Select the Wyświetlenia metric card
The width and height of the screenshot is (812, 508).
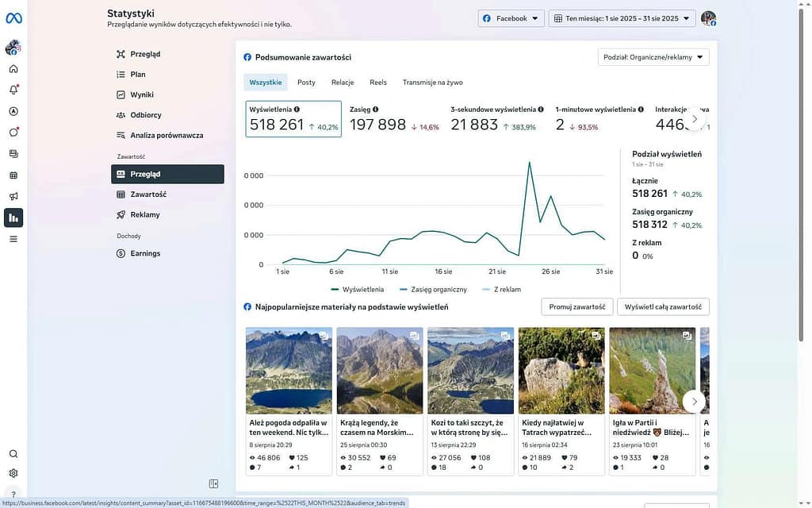point(293,119)
